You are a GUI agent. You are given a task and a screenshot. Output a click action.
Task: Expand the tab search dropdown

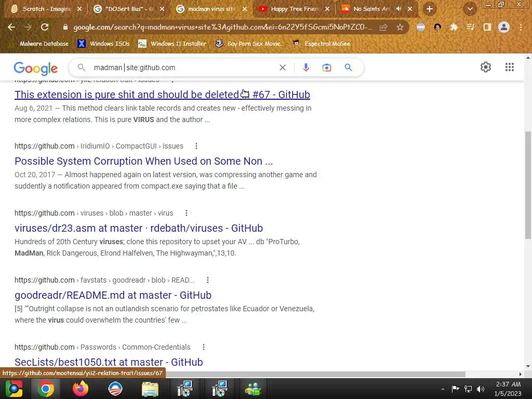pos(470,9)
